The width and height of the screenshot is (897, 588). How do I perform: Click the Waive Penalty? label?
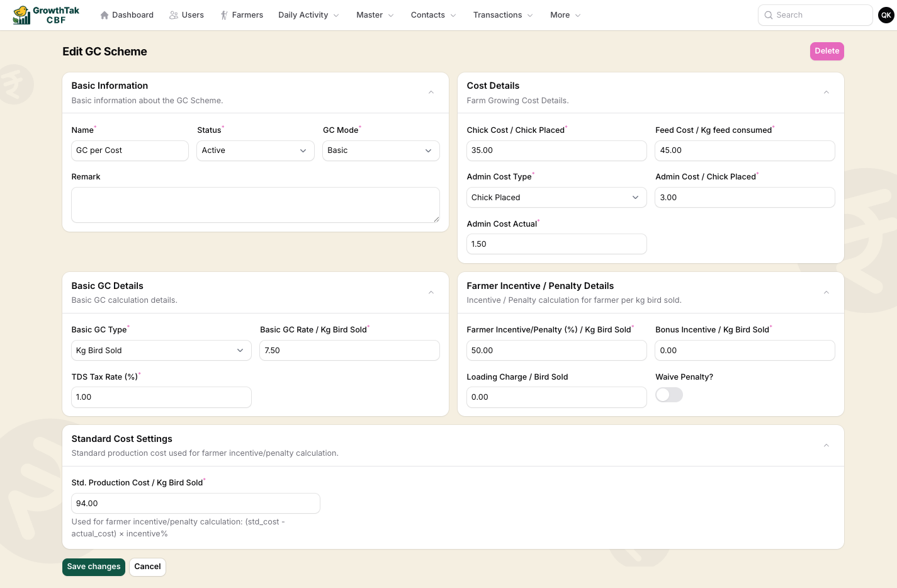tap(684, 377)
